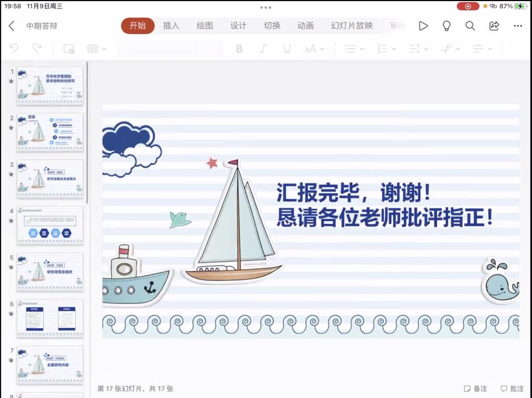
Task: Start slideshow with the play icon
Action: pyautogui.click(x=423, y=26)
